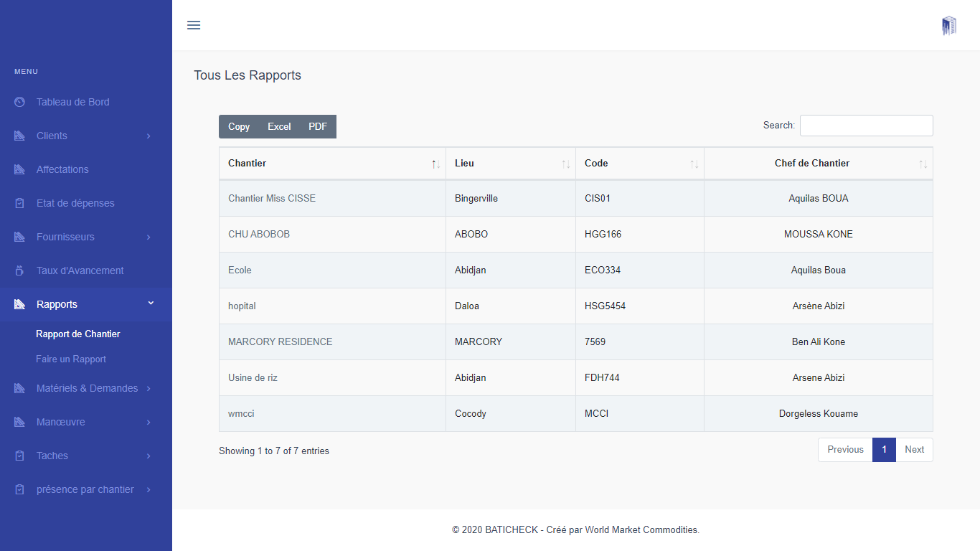
Task: Expand the Matériels & Demandes submenu
Action: pyautogui.click(x=149, y=388)
